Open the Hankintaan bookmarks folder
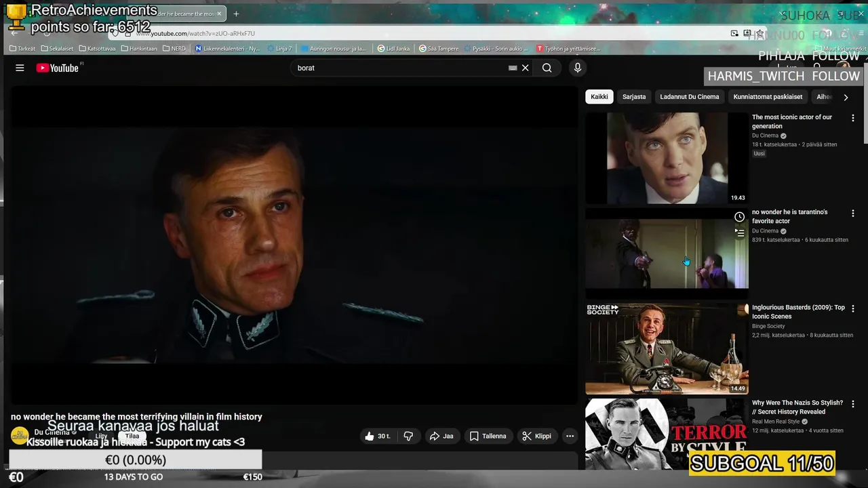The width and height of the screenshot is (868, 488). point(138,49)
